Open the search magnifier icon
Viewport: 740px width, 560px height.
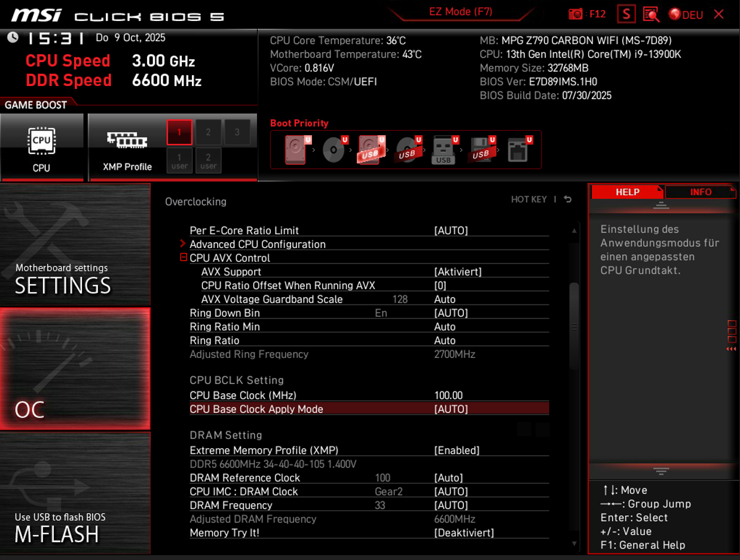coord(651,14)
